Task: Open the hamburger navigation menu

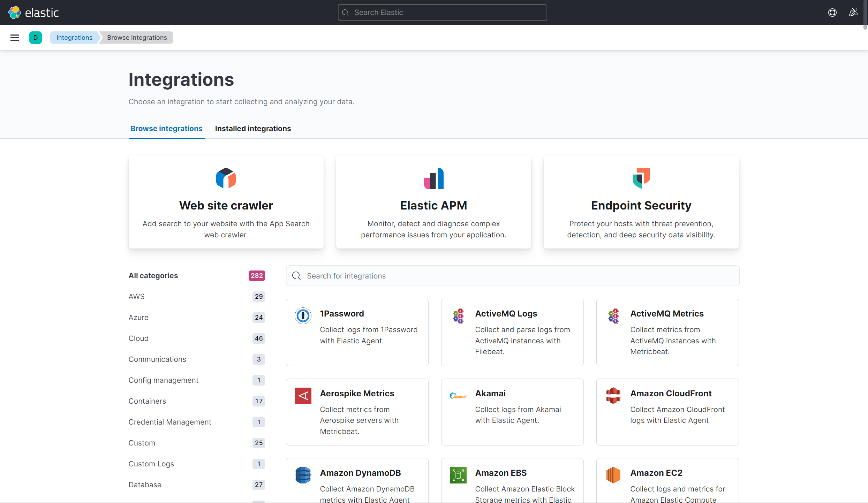Action: [15, 38]
